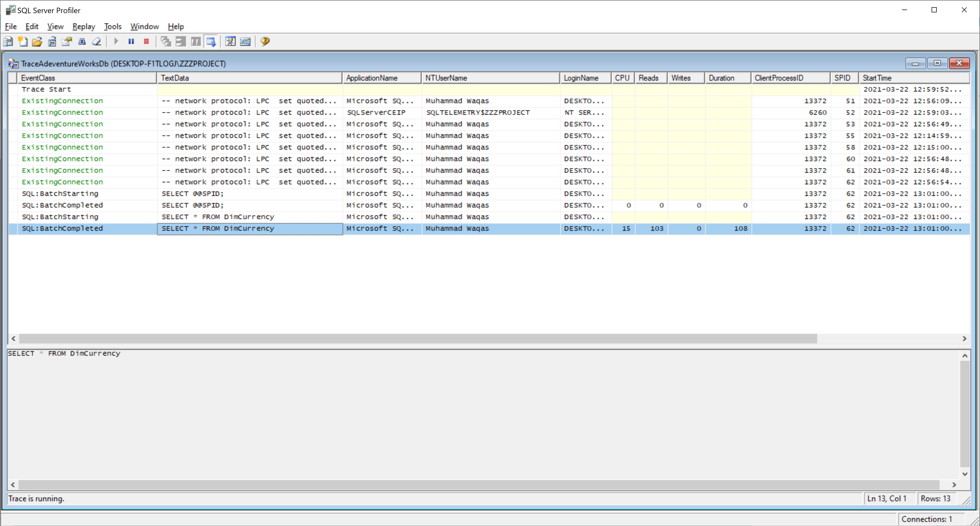Click the Find binoculars icon
This screenshot has width=980, height=526.
82,41
